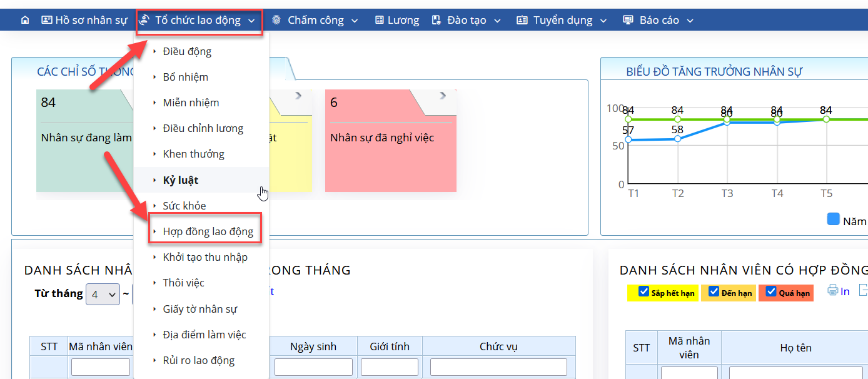Click the Chức vụ filter field

[498, 367]
